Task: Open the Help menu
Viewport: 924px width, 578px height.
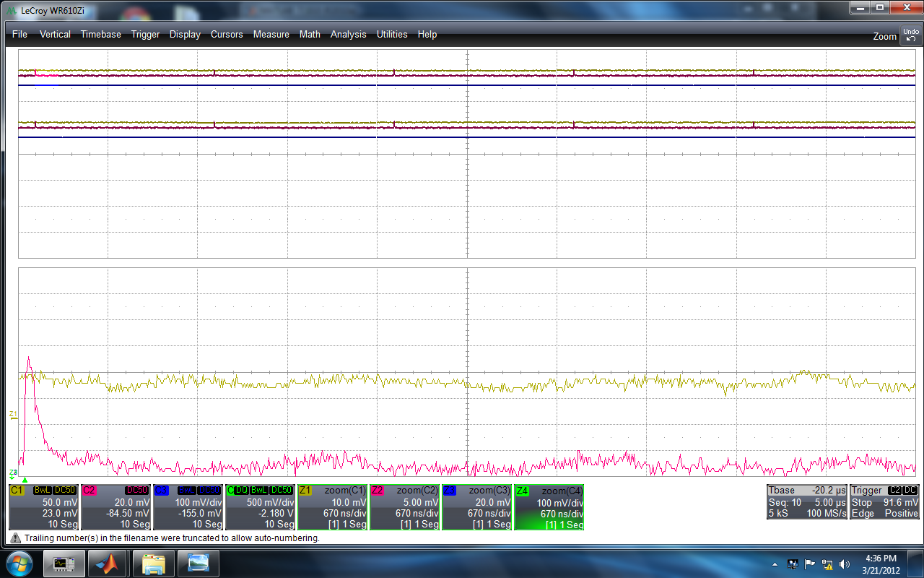Action: coord(427,34)
